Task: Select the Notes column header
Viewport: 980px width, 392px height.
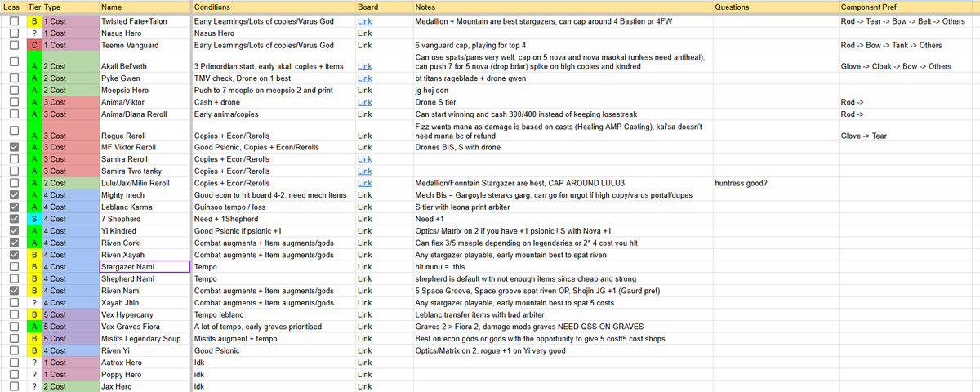Action: click(x=562, y=7)
